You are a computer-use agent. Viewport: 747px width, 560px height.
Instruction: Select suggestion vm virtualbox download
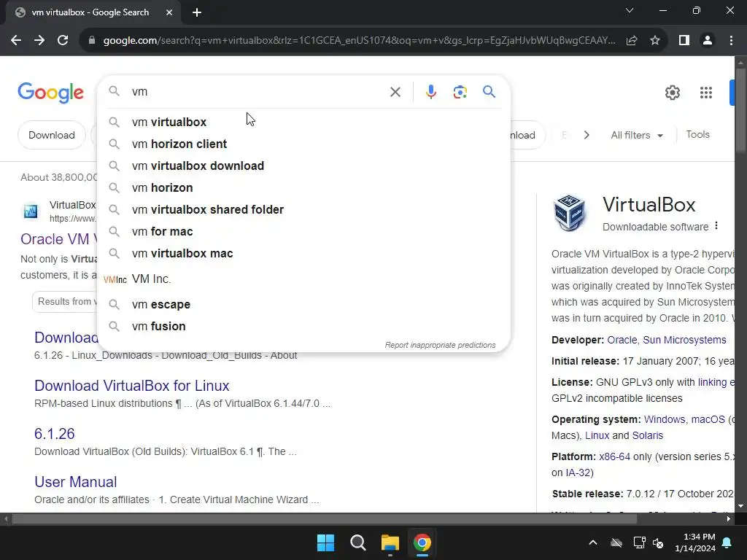coord(303,166)
